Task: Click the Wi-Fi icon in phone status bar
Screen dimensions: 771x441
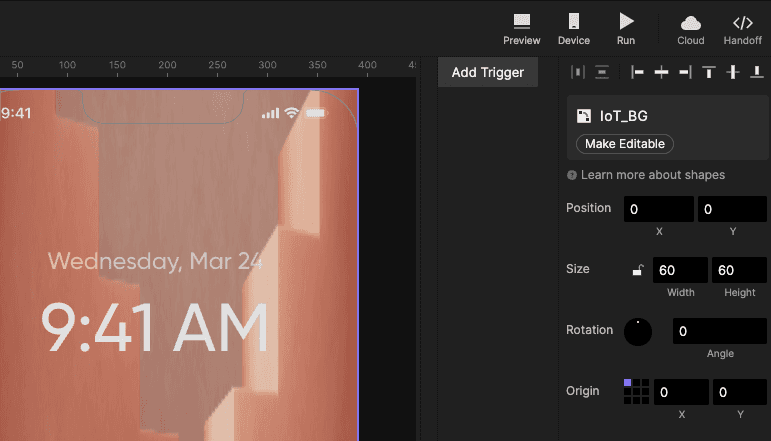Action: 292,113
